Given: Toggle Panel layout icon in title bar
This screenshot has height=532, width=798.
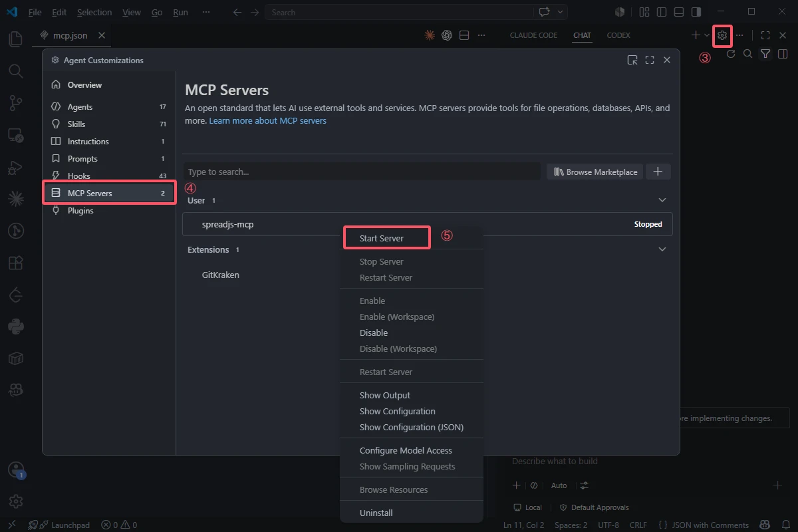Looking at the screenshot, I should [678, 12].
